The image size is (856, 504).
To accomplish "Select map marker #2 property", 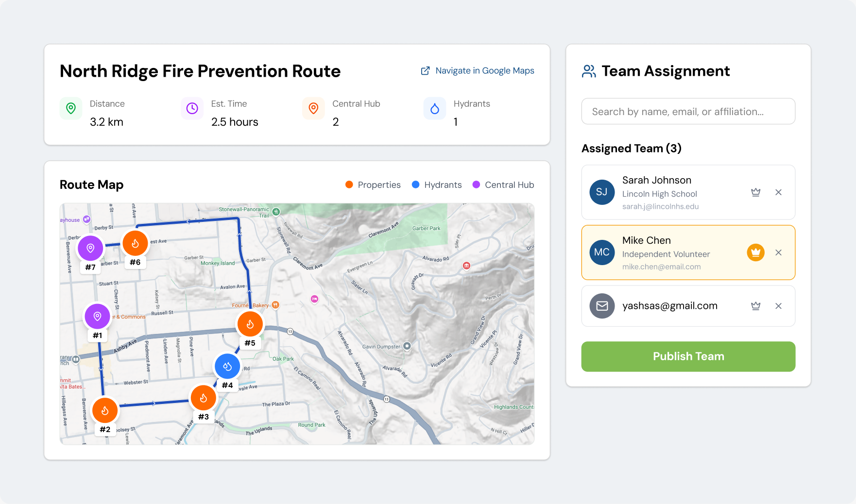I will click(105, 411).
